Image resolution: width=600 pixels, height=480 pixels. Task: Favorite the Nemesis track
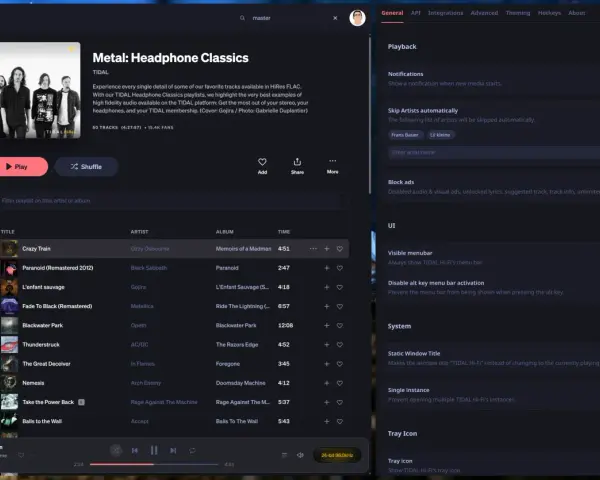pyautogui.click(x=340, y=383)
